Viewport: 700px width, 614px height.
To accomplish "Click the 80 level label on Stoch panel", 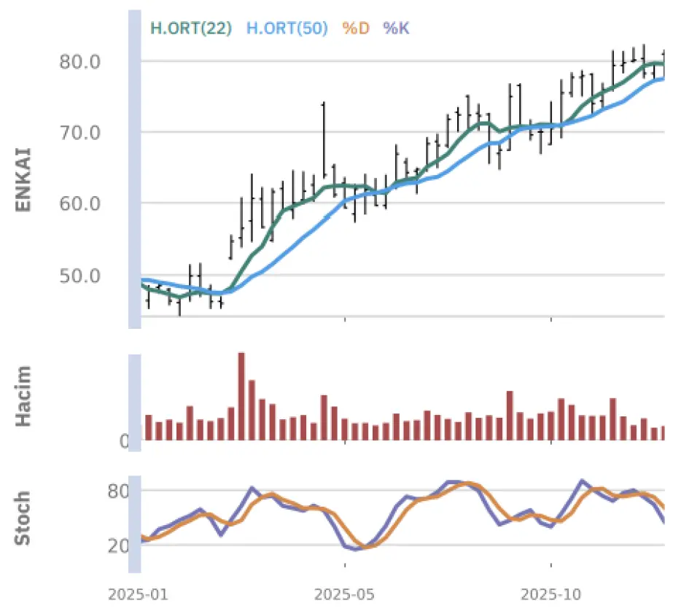I will 119,491.
